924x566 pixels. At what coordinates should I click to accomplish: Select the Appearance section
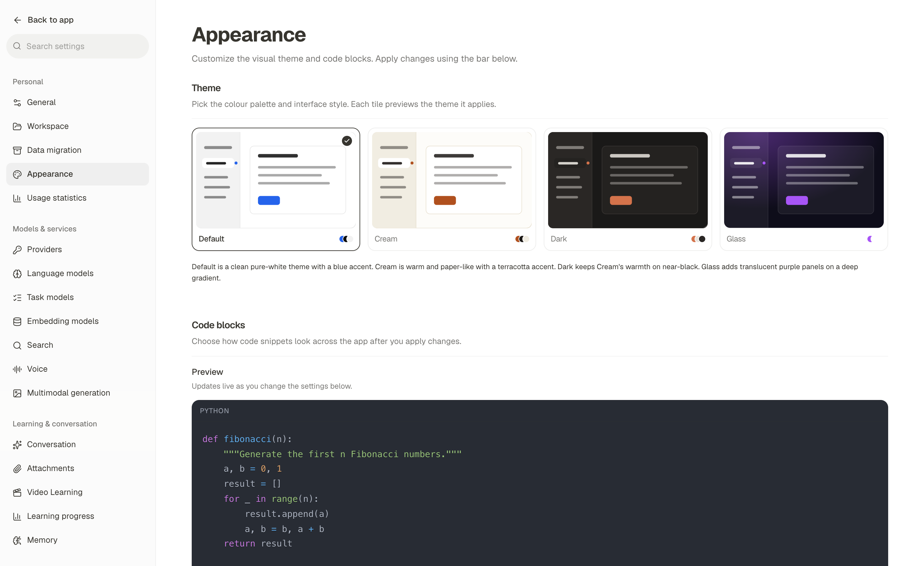(x=78, y=174)
